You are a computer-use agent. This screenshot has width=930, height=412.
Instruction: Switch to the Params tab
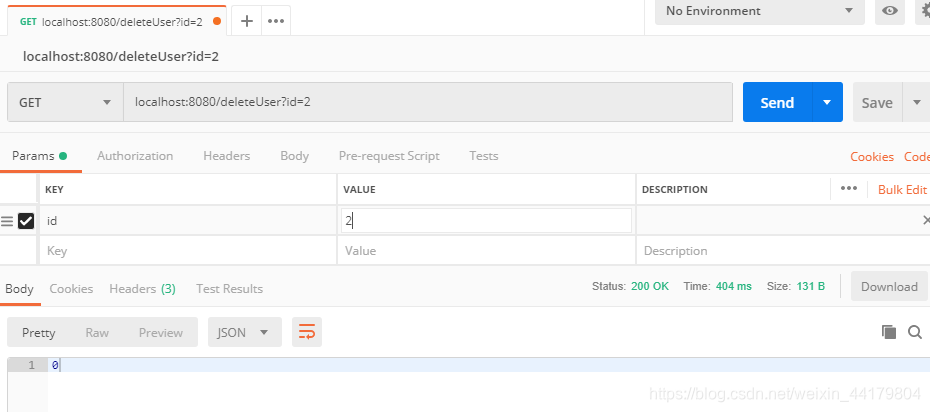point(40,156)
